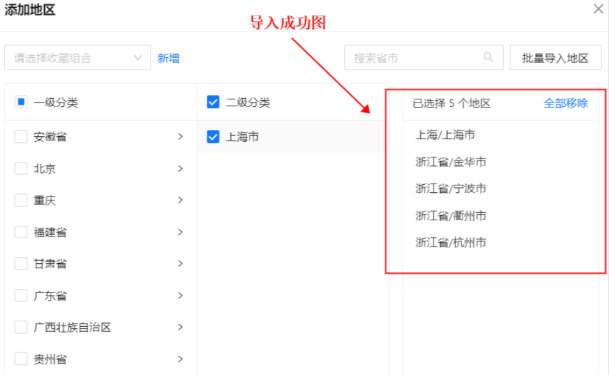Click the 已选择 5 个地区 header text

(x=451, y=103)
